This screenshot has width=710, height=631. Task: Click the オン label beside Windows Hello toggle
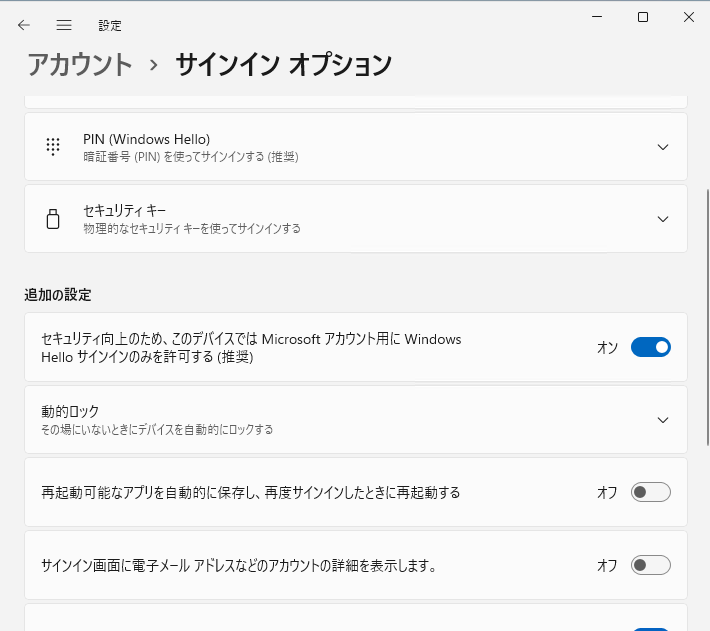[x=607, y=347]
